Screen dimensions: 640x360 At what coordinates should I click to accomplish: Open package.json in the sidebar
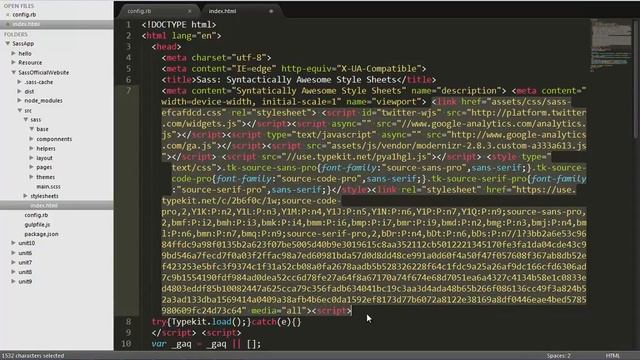point(41,234)
